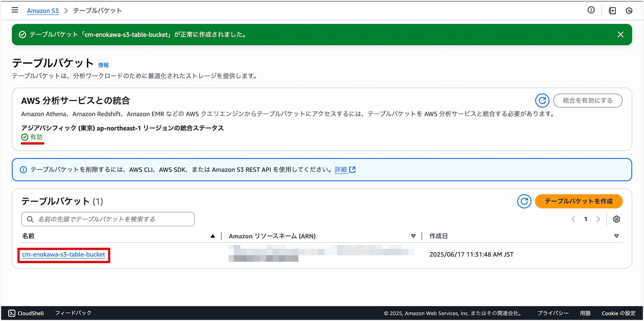Click テーブルバケットを作成 button
Screen dimensions: 644x321
(579, 201)
